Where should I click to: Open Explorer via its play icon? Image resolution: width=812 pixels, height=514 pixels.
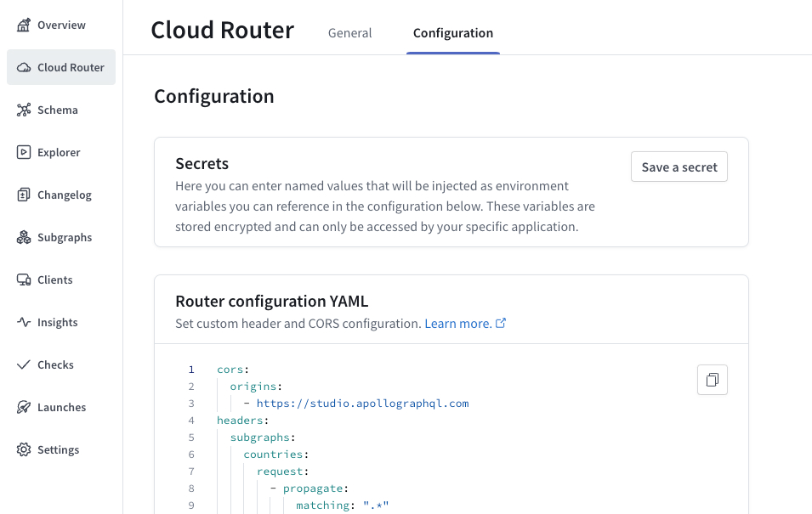click(24, 153)
